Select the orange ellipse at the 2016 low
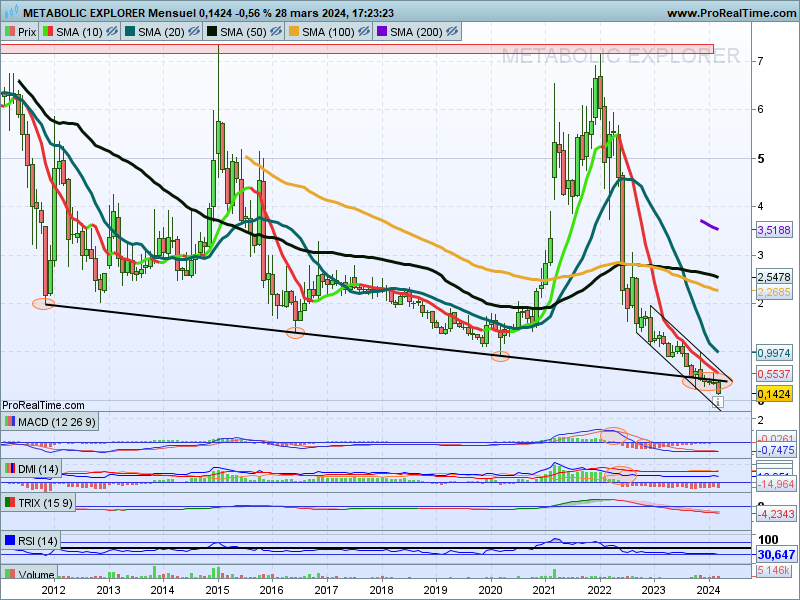The height and width of the screenshot is (600, 800). [x=295, y=333]
